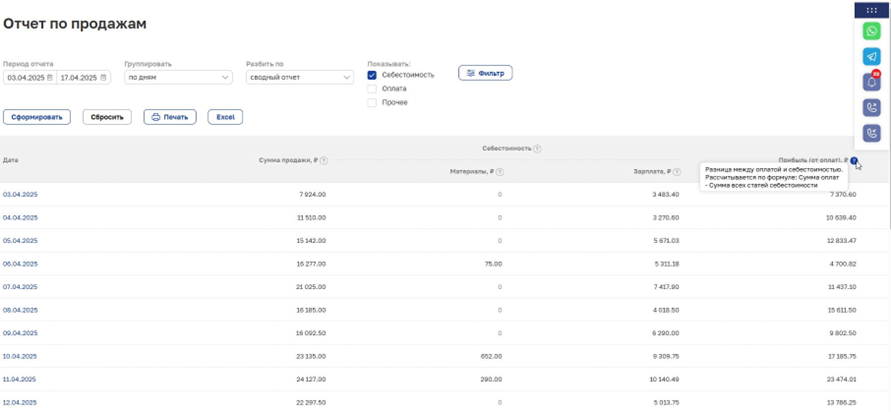The image size is (891, 412).
Task: Click help icon next to Себестоимость header
Action: click(537, 149)
